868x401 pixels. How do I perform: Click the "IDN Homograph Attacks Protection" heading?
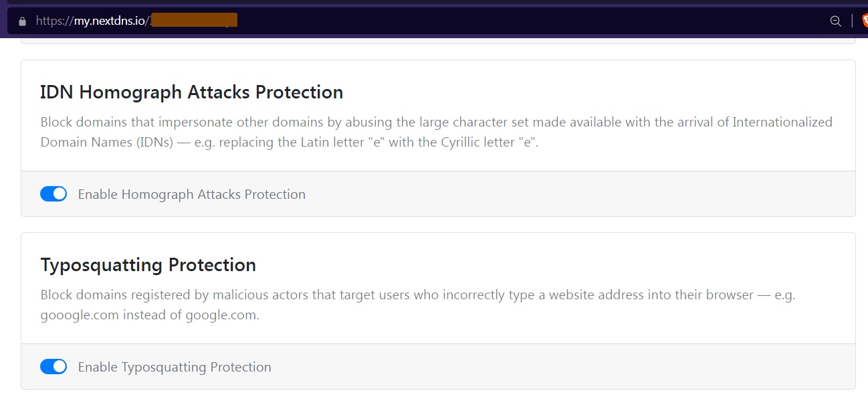[191, 92]
